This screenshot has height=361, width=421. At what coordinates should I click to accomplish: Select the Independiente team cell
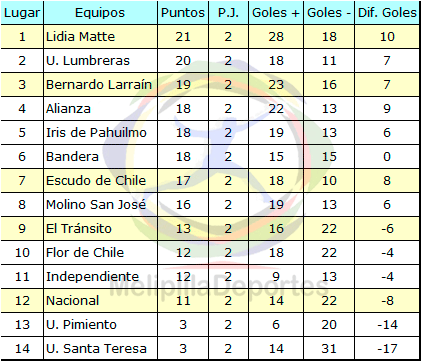(100, 277)
